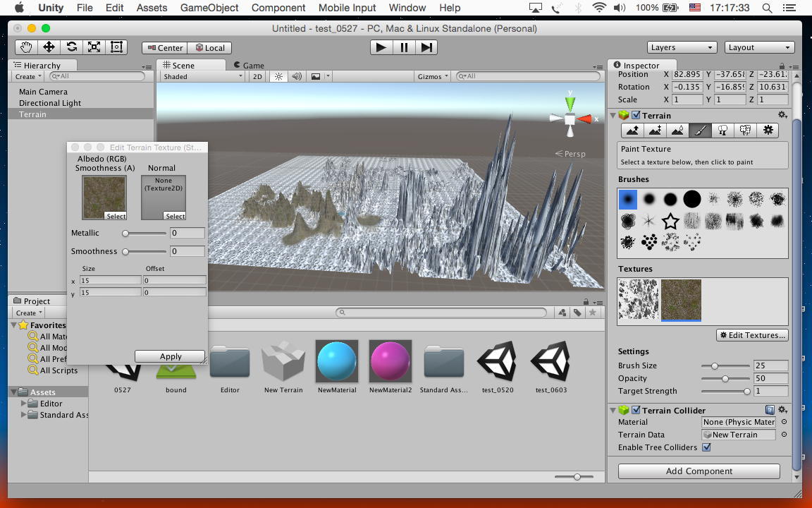Click the Paint Texture brush icon
This screenshot has height=508, width=812.
pyautogui.click(x=700, y=131)
